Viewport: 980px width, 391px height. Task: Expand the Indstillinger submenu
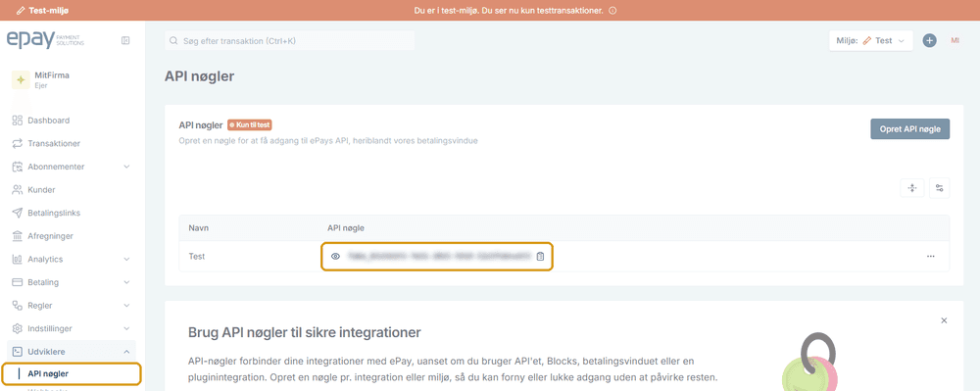coord(126,328)
